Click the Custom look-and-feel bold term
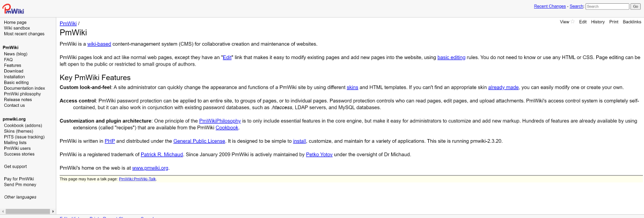The width and height of the screenshot is (644, 218). pyautogui.click(x=85, y=87)
